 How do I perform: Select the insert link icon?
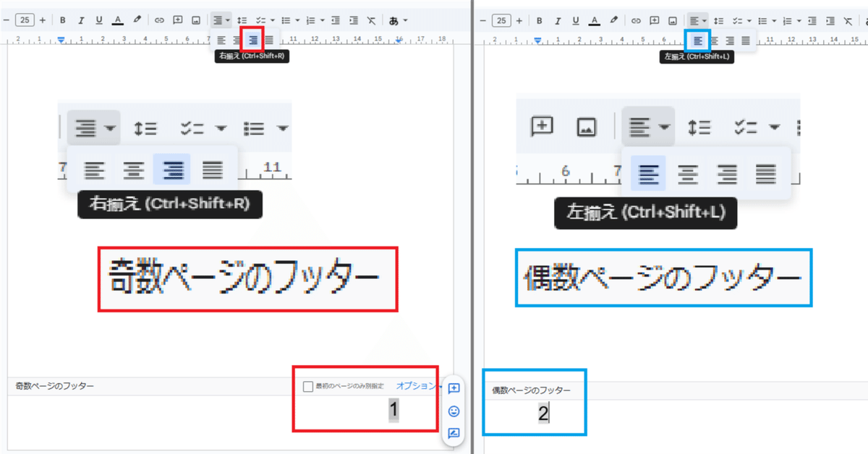[x=159, y=20]
